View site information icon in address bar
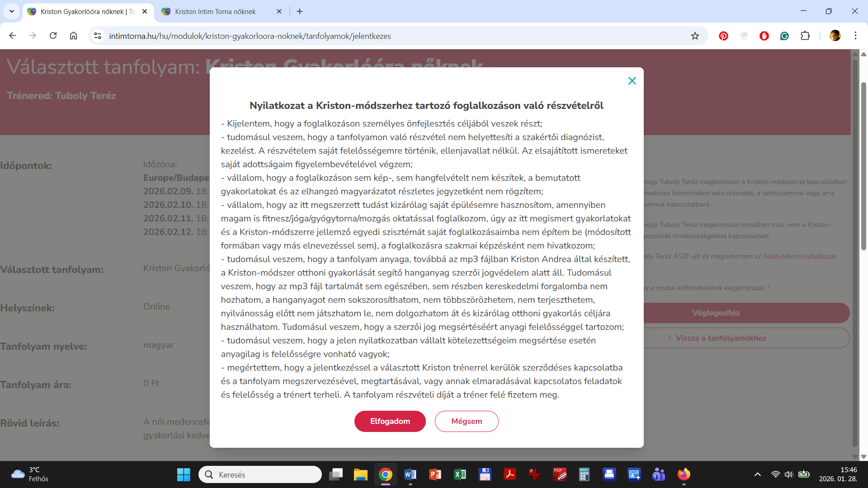Image resolution: width=868 pixels, height=488 pixels. tap(98, 36)
